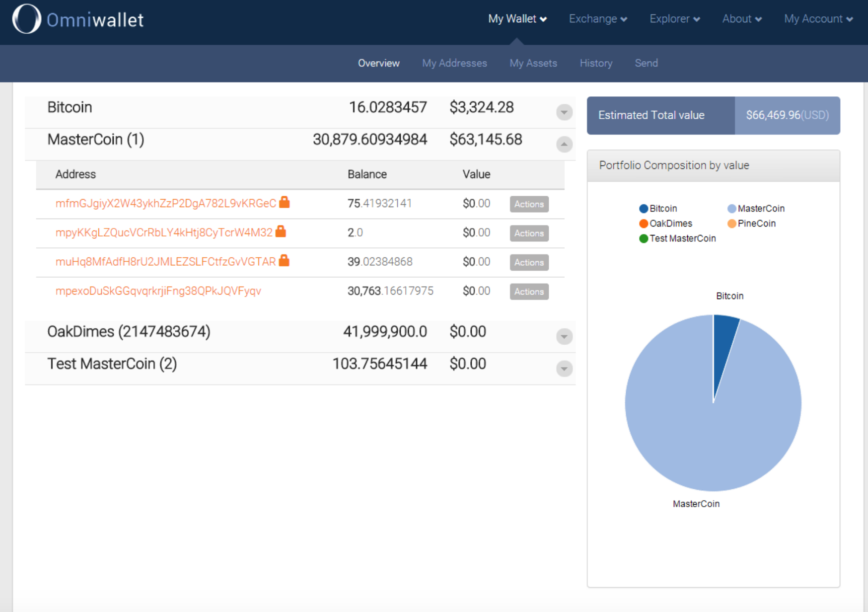Click the lock icon beside mpyKKgLZQucV address
The height and width of the screenshot is (612, 868).
tap(281, 231)
